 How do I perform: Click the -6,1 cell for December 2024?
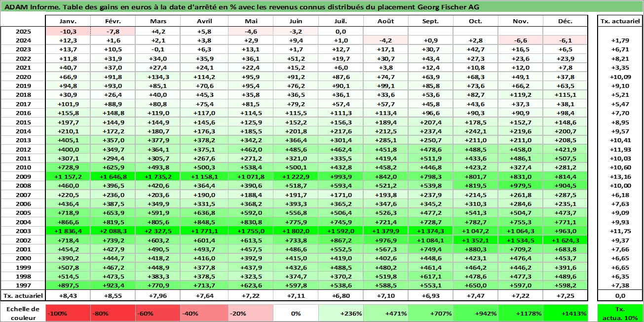(x=566, y=40)
